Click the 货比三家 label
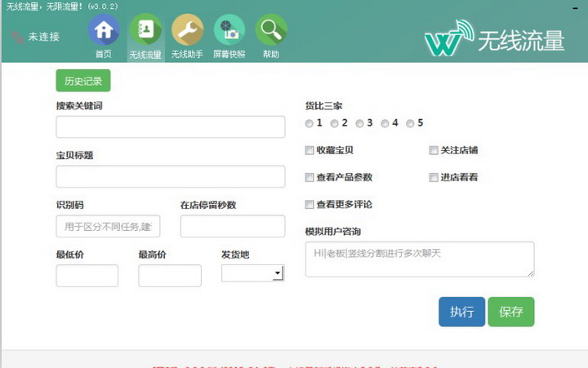The image size is (588, 368). 323,106
